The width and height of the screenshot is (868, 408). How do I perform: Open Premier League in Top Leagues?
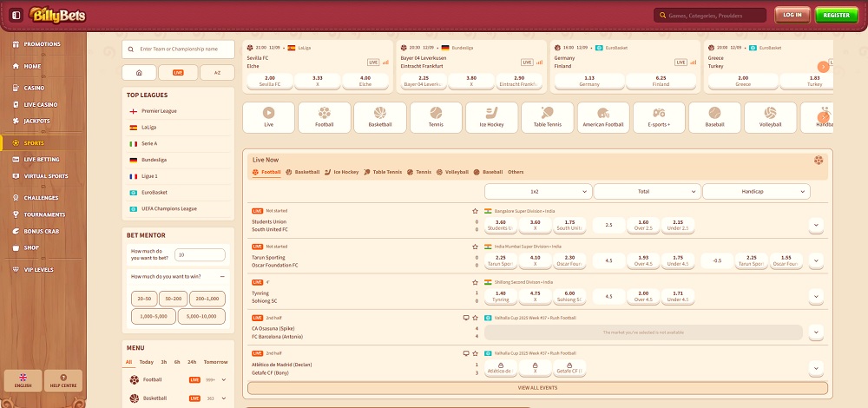178,111
